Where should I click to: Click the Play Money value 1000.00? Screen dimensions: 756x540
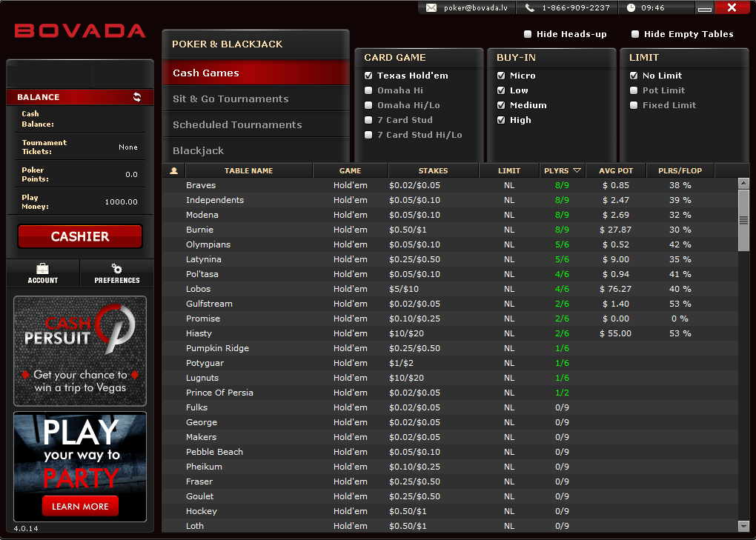tap(121, 201)
